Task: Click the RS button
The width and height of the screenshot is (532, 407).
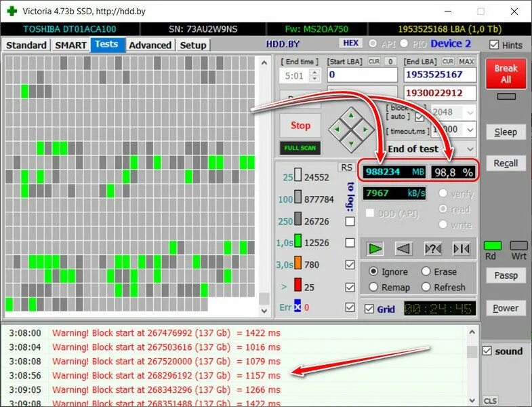Action: [346, 168]
